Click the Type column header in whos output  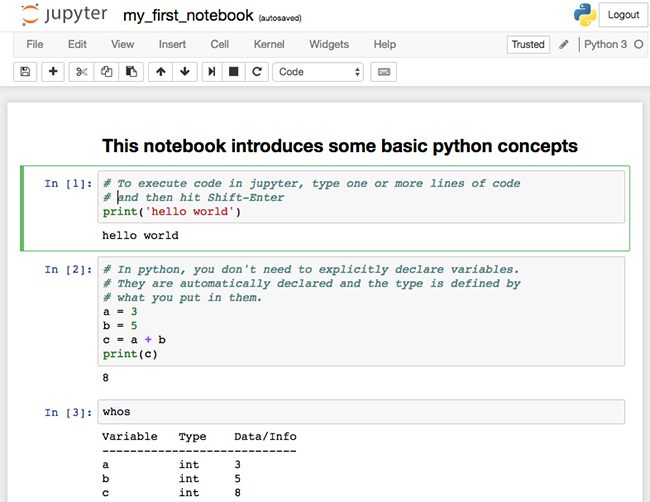[x=192, y=437]
